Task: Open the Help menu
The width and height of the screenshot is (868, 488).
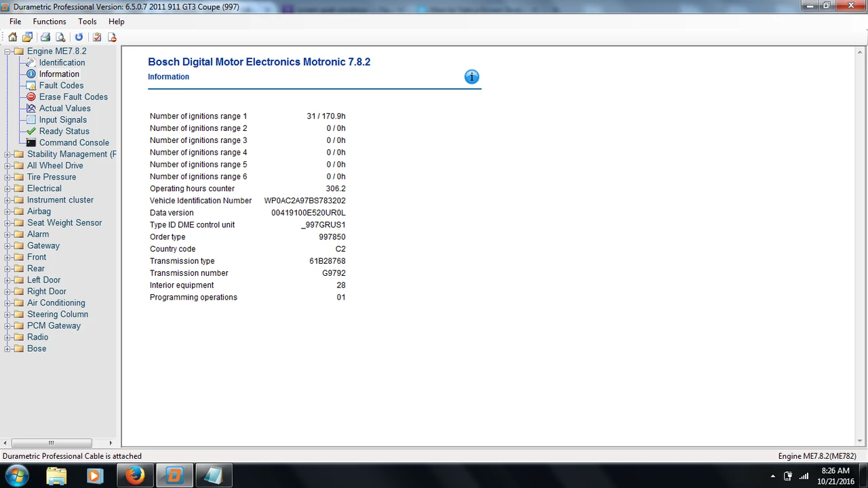Action: (x=117, y=22)
